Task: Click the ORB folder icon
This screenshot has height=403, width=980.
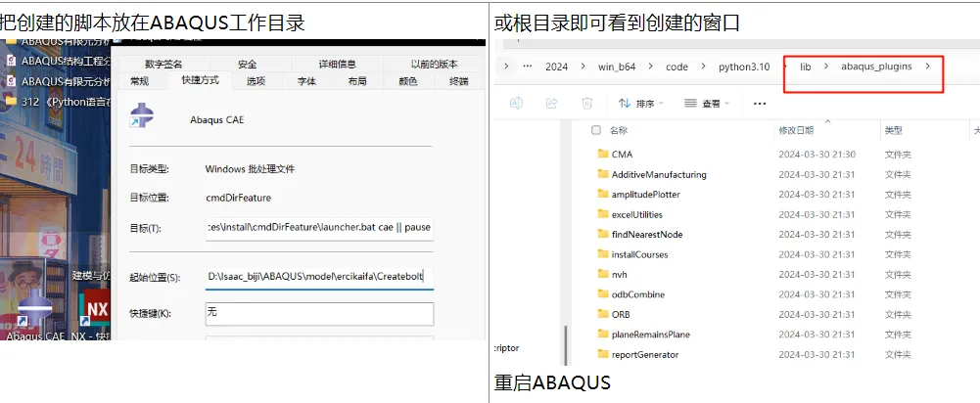Action: pos(602,314)
